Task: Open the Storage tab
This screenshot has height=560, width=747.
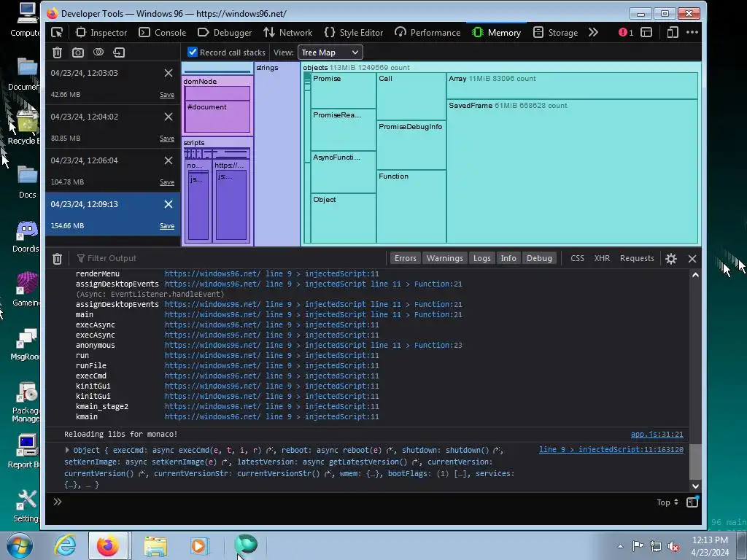Action: 555,32
